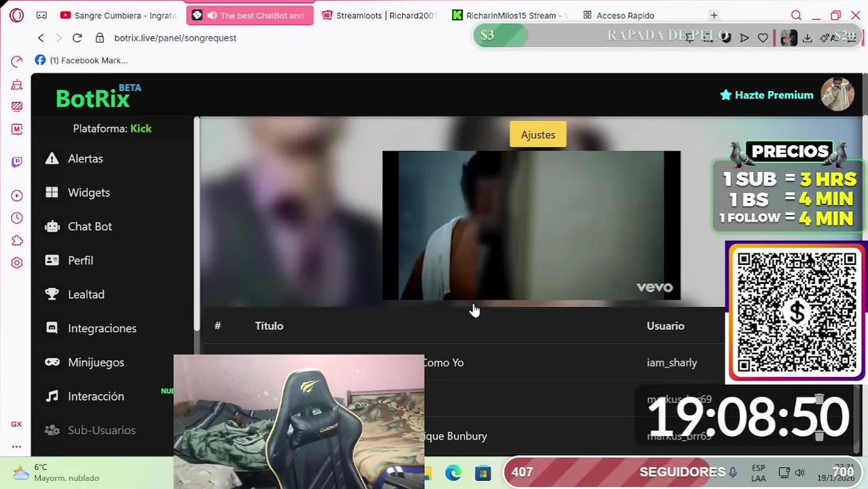
Task: Open Sub-Usuarios section
Action: 102,430
